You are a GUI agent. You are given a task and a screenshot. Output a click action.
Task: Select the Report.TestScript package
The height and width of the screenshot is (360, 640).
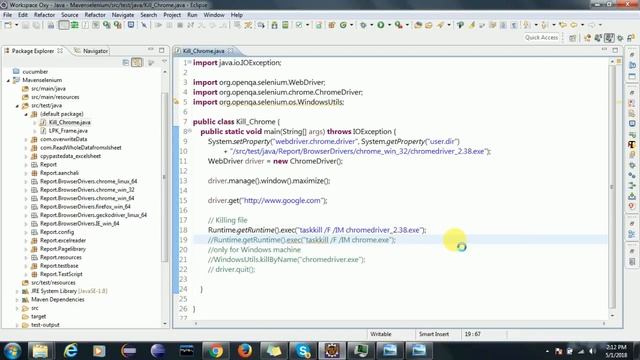pos(61,274)
